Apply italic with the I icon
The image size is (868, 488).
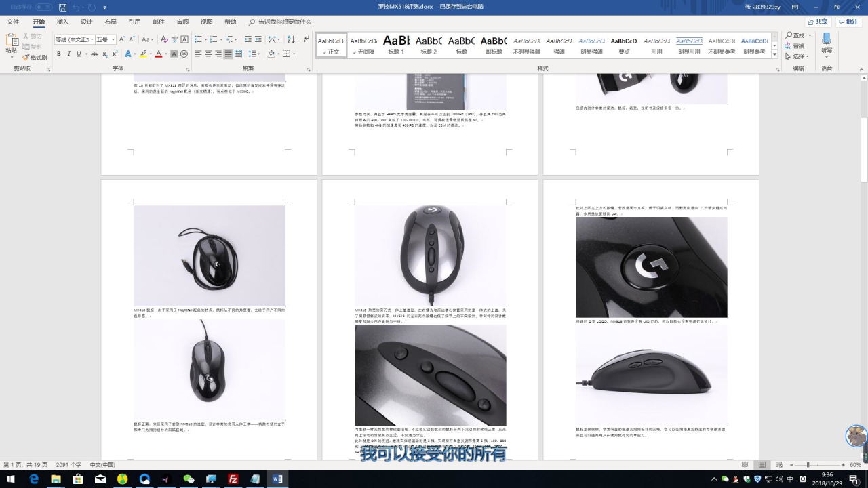68,54
